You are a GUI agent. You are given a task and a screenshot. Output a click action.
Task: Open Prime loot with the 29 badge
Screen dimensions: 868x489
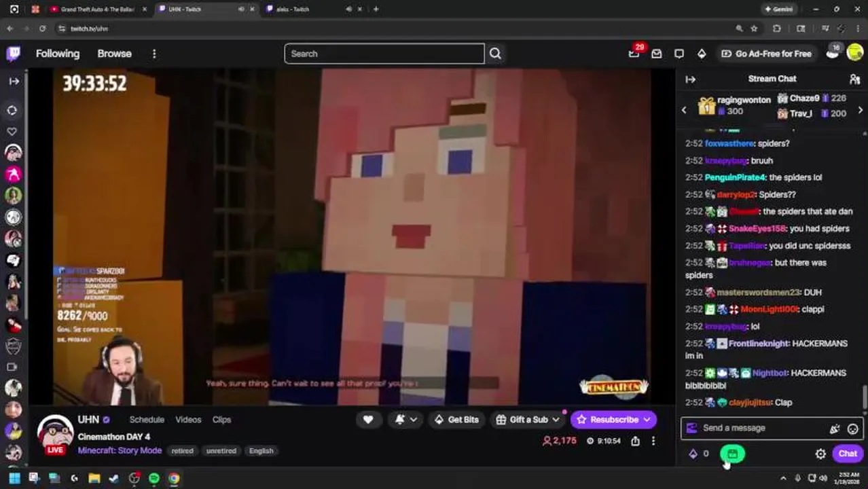click(x=634, y=54)
